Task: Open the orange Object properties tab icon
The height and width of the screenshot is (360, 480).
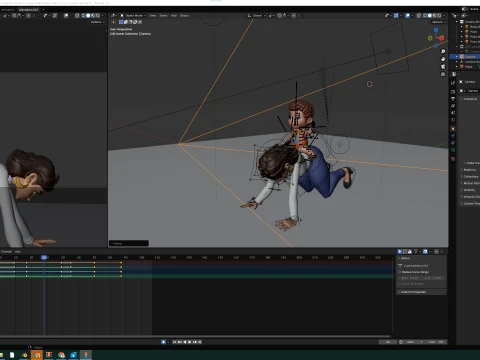Action: pos(453,129)
